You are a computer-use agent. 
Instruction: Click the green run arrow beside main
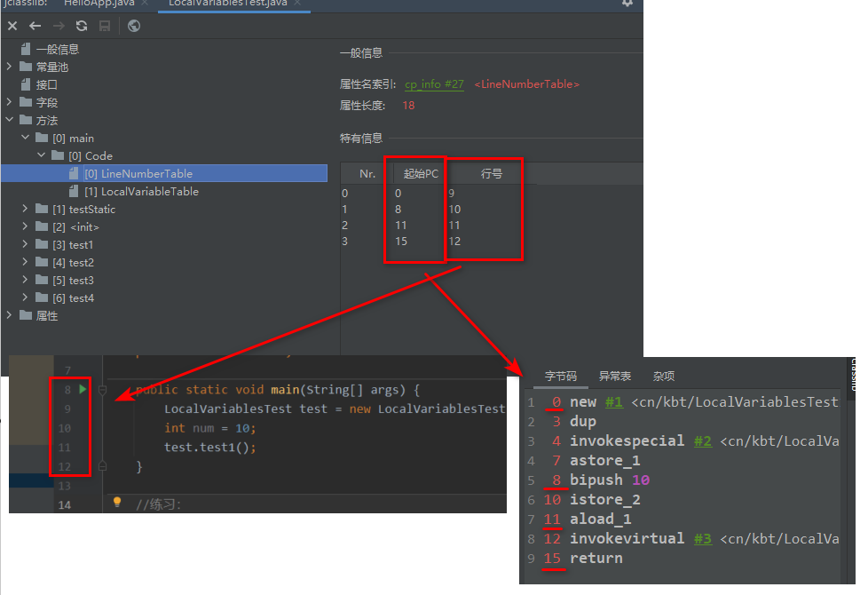[83, 389]
